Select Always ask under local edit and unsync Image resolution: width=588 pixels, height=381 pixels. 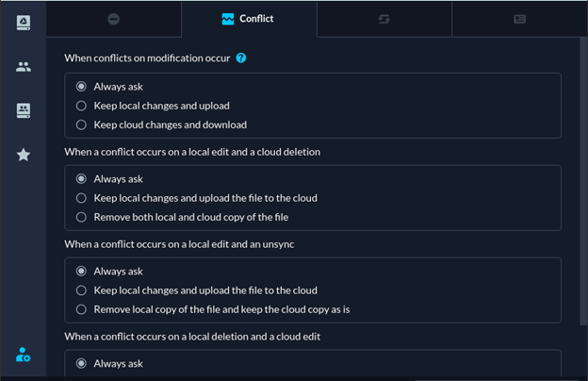point(109,272)
